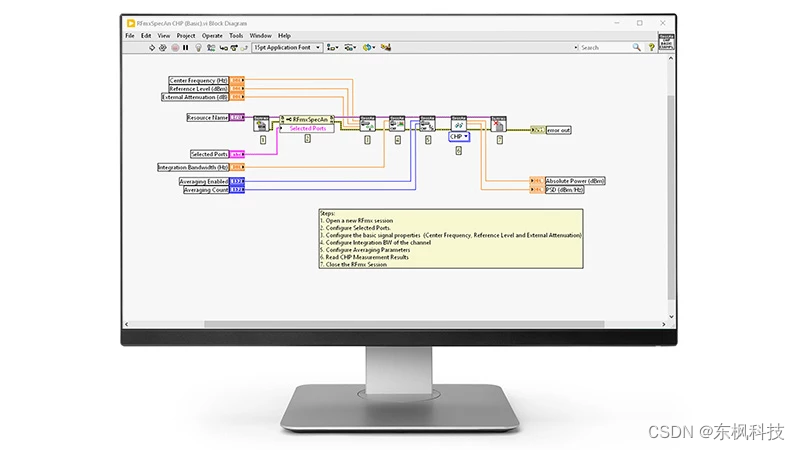Click into the Search field
Screen dimensions: 800x450
tap(605, 47)
